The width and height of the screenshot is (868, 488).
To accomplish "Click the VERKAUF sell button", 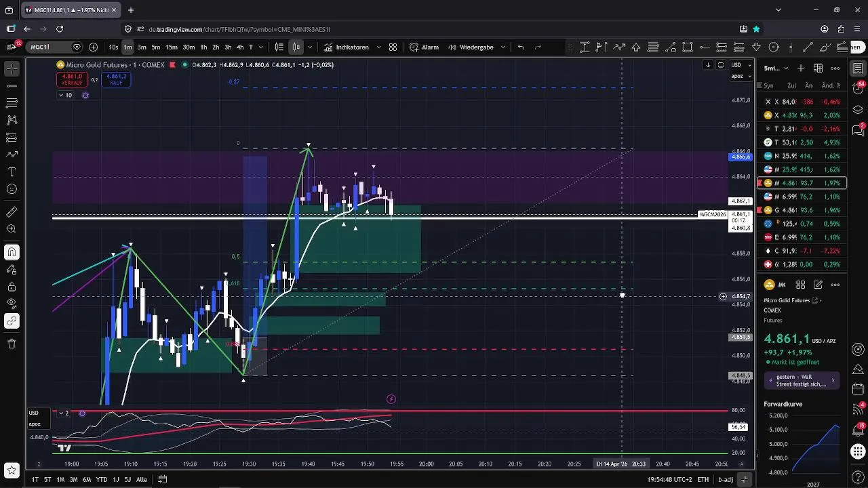I will click(x=72, y=79).
